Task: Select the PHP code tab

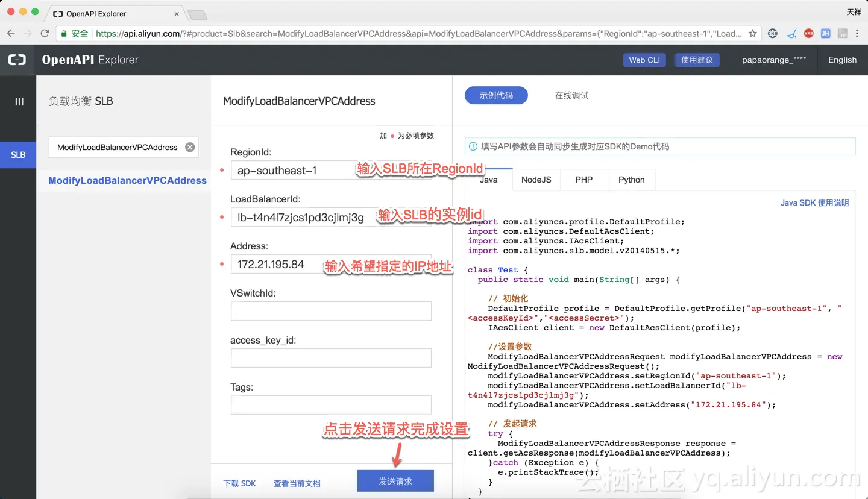Action: (584, 180)
